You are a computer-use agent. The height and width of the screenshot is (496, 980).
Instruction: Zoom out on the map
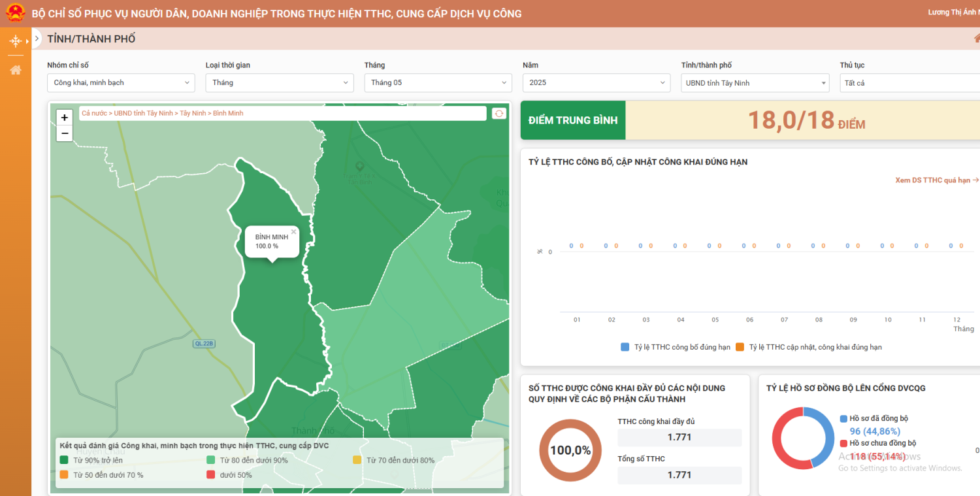coord(65,133)
